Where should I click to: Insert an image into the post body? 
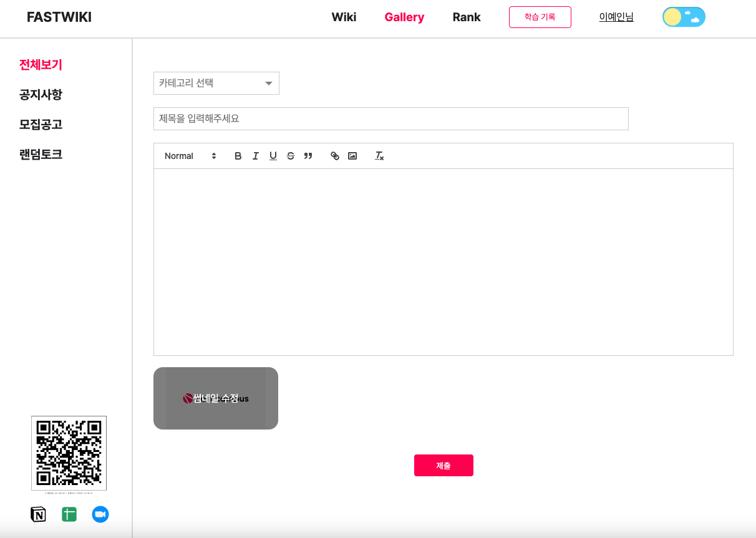coord(352,156)
